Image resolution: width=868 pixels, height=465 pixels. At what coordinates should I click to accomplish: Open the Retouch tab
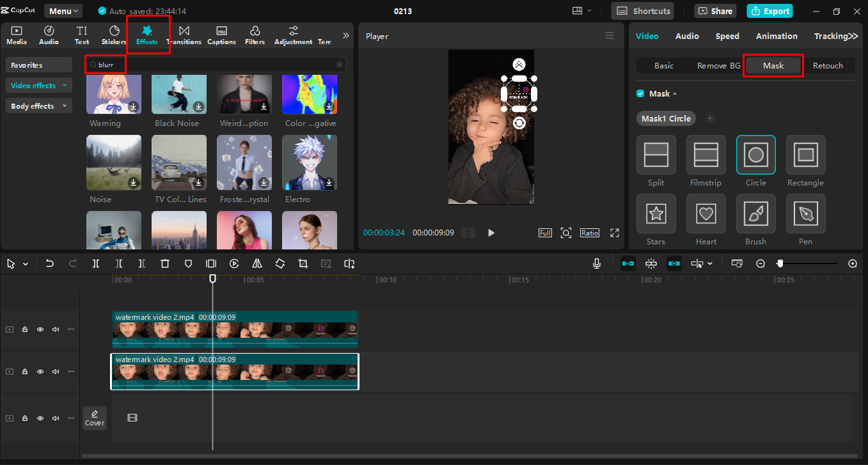(x=828, y=65)
